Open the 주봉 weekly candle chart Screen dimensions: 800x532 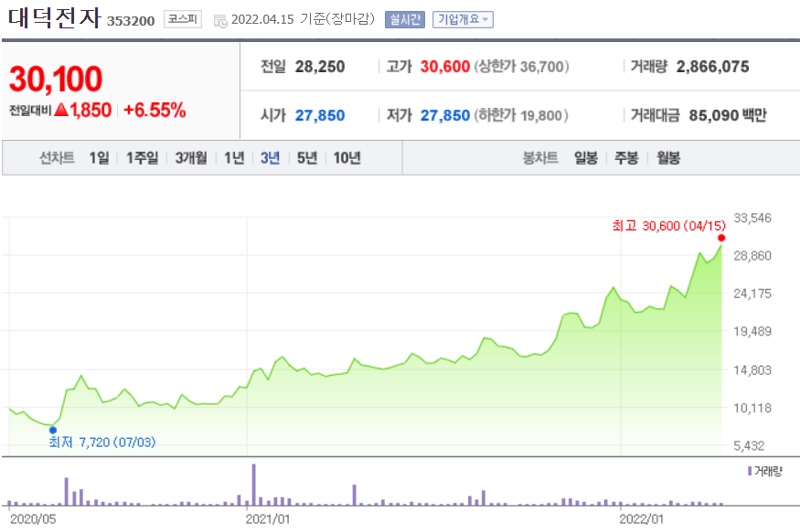(x=626, y=157)
